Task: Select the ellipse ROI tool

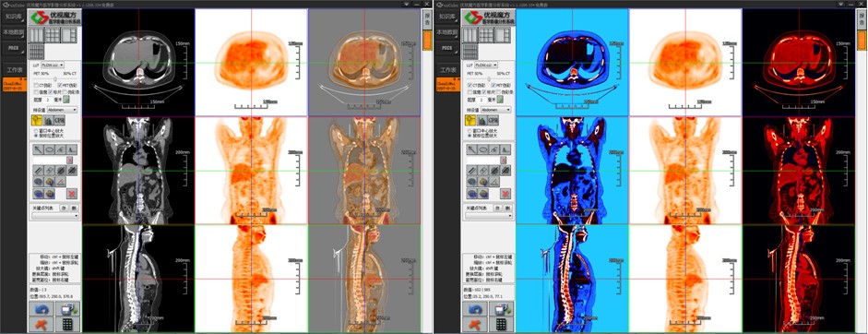Action: click(49, 149)
